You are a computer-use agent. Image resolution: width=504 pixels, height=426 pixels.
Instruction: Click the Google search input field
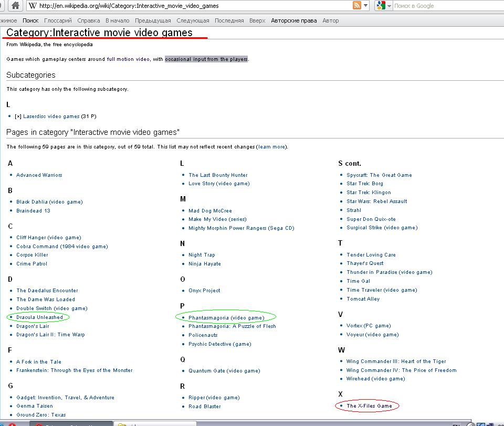448,6
